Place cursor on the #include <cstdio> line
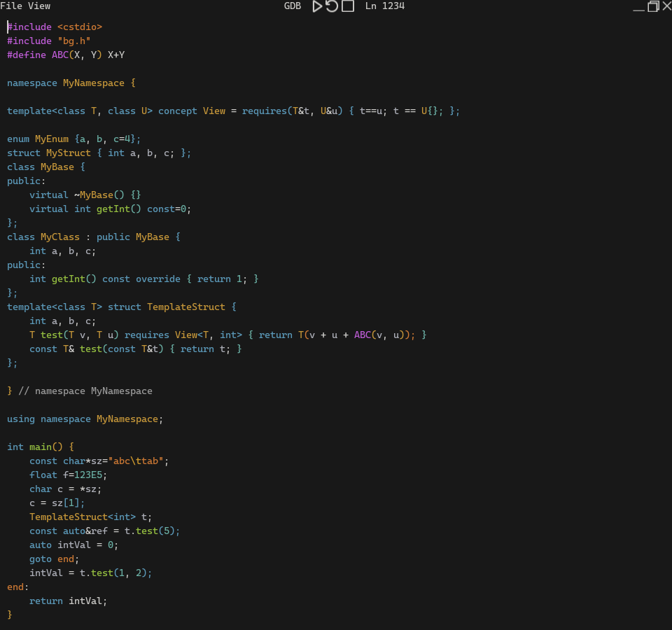The width and height of the screenshot is (672, 630). pos(55,27)
